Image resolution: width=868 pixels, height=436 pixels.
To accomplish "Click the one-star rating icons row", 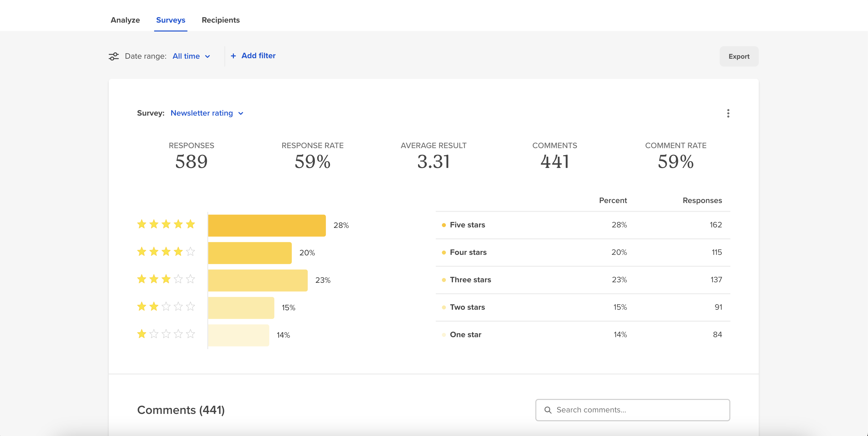I will (166, 334).
